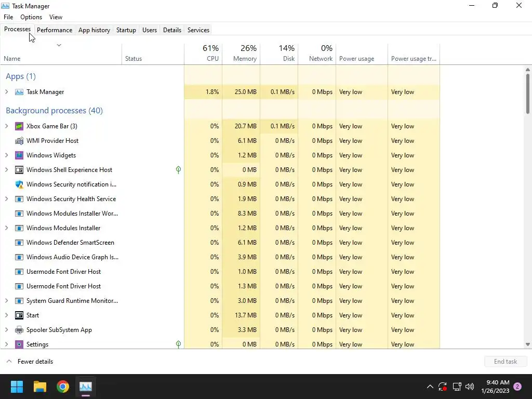Click the Windows Audio Device Graph icon
The height and width of the screenshot is (399, 532).
[19, 257]
